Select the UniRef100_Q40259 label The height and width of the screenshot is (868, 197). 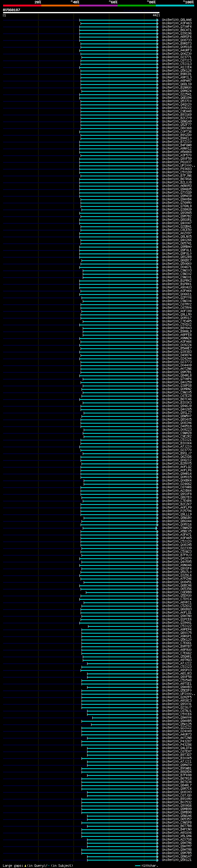[176, 382]
